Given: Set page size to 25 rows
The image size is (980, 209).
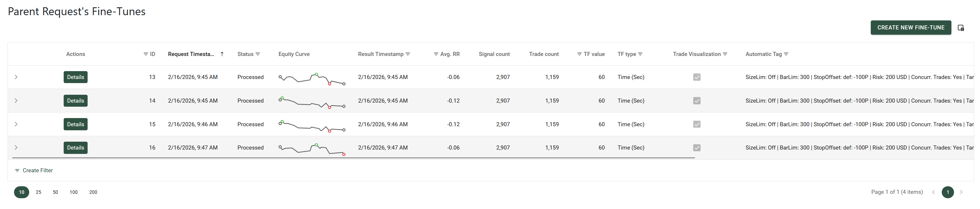Looking at the screenshot, I should (x=39, y=192).
